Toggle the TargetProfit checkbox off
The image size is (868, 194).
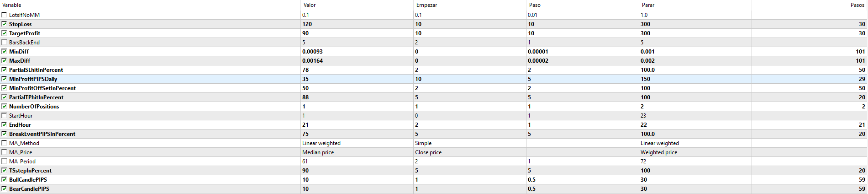pos(4,33)
